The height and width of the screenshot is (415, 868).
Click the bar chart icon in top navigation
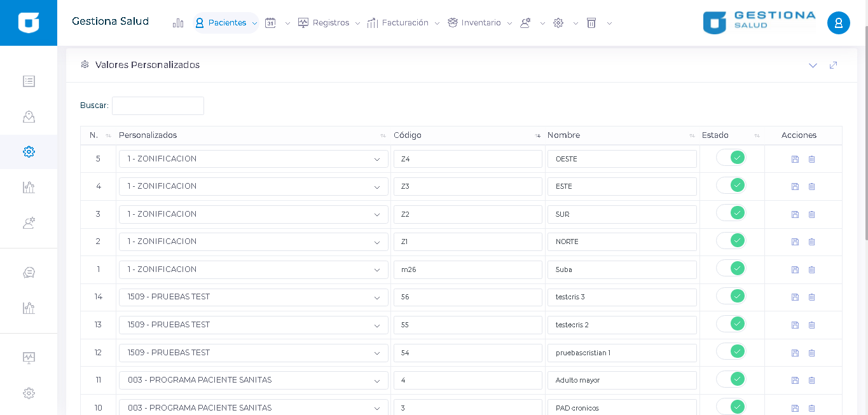pos(178,23)
